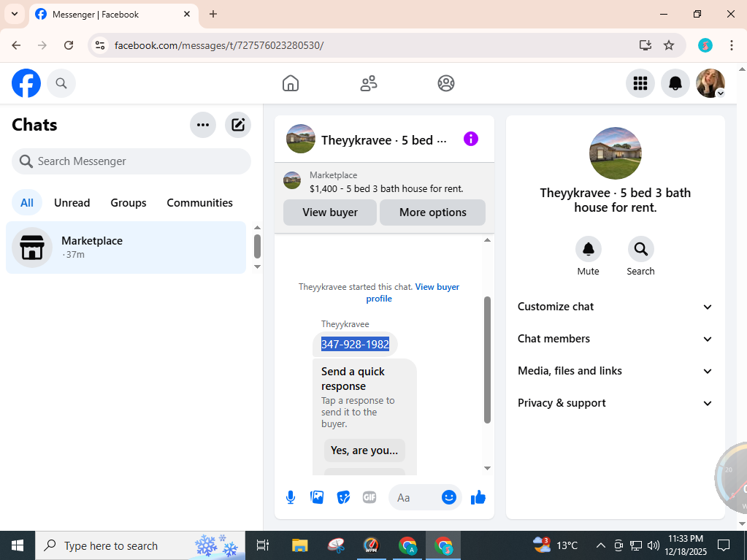
Task: Select the Unread chats filter tab
Action: coord(72,203)
